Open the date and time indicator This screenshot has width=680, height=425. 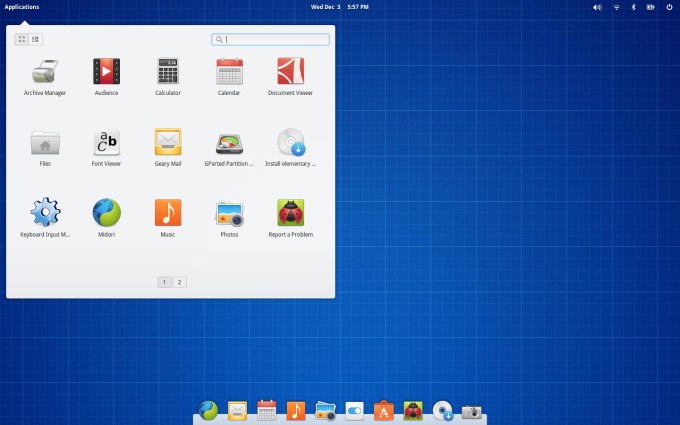[x=339, y=7]
